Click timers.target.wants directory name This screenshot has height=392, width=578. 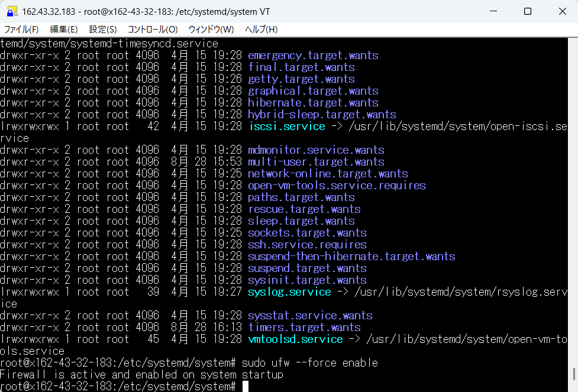[x=304, y=327]
